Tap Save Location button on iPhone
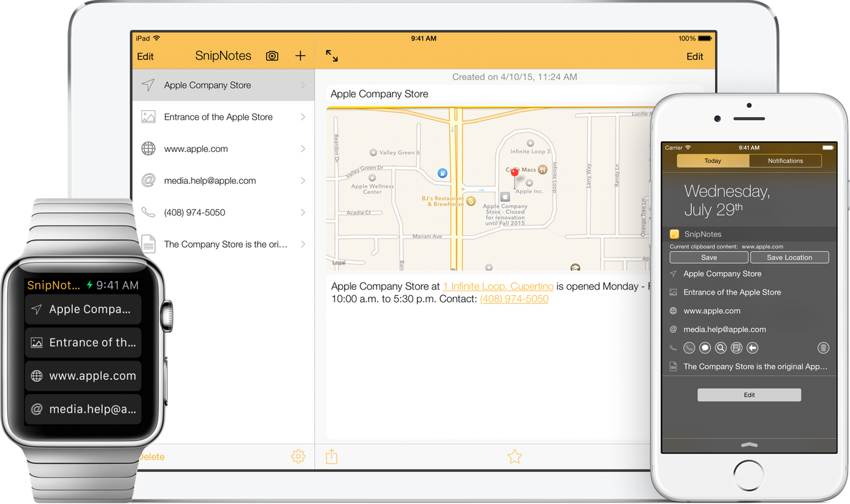This screenshot has width=850, height=504. [789, 258]
